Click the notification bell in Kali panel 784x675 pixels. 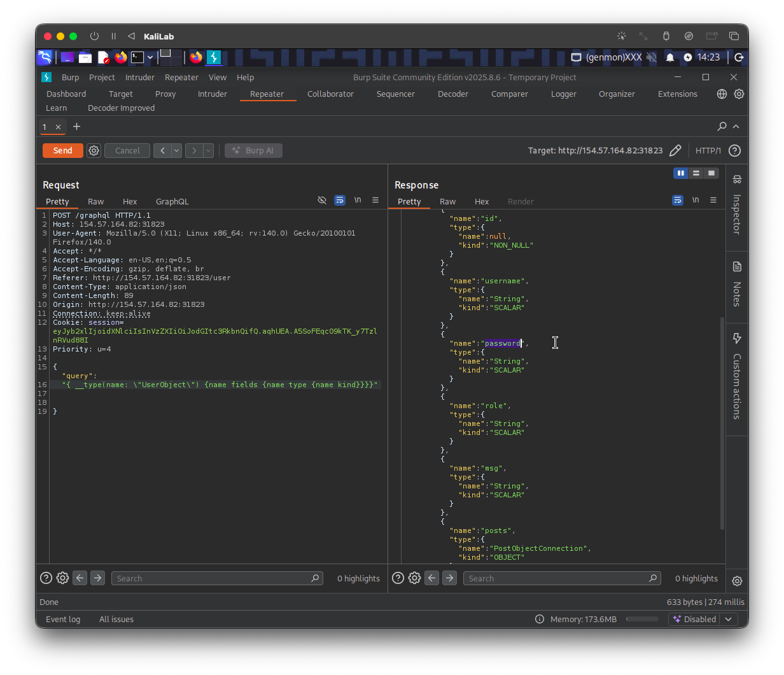(670, 57)
